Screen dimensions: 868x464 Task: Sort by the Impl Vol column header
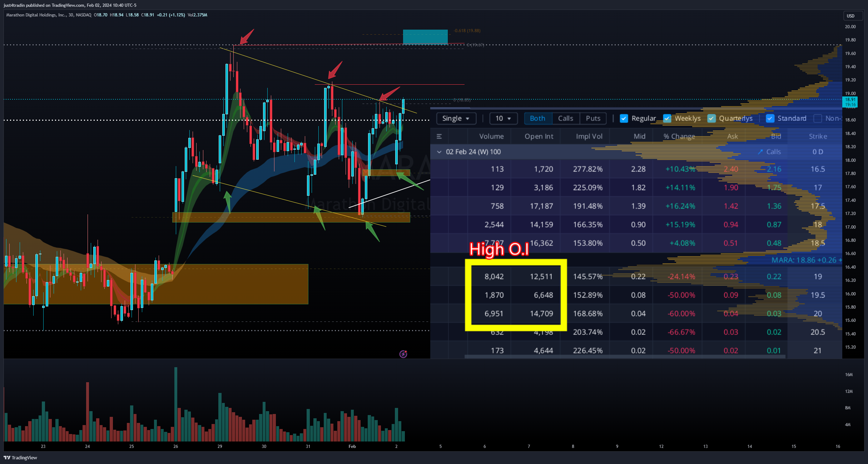pos(589,136)
